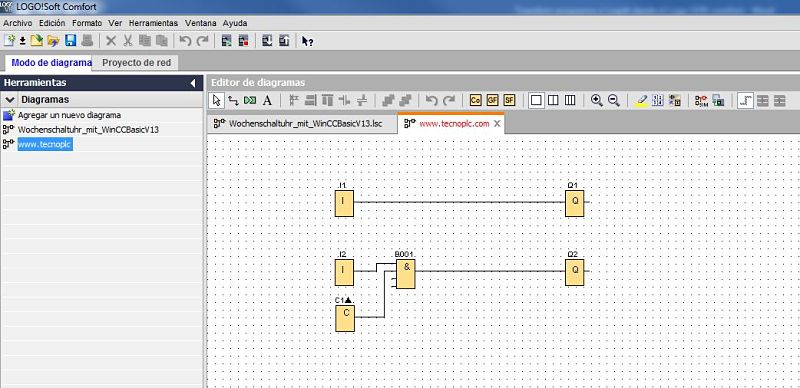
Task: Activate the connect wiring tool
Action: (x=233, y=101)
